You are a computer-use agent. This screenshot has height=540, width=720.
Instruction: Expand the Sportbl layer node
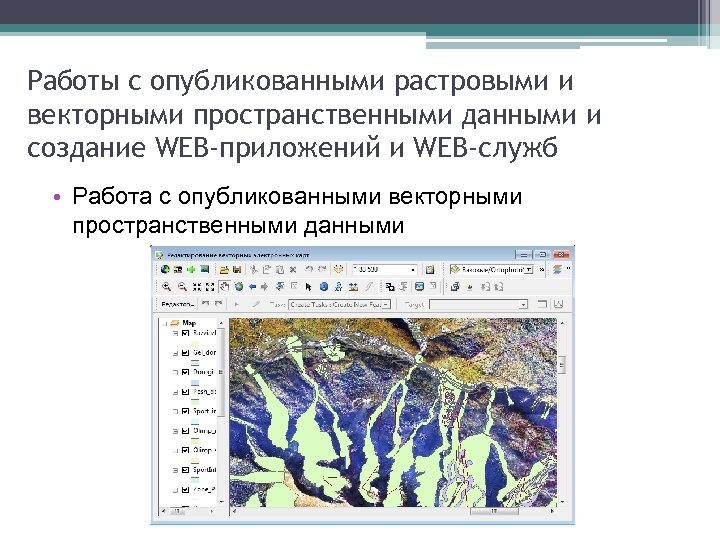tap(175, 471)
